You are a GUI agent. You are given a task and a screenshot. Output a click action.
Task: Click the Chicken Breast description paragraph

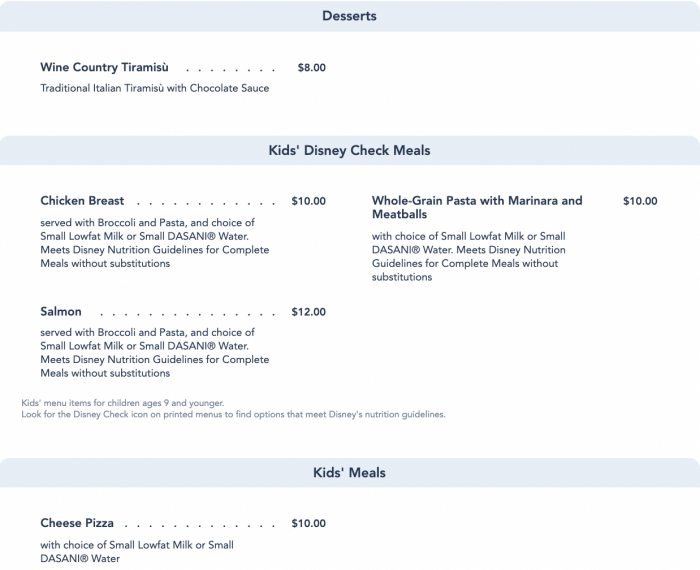click(154, 243)
